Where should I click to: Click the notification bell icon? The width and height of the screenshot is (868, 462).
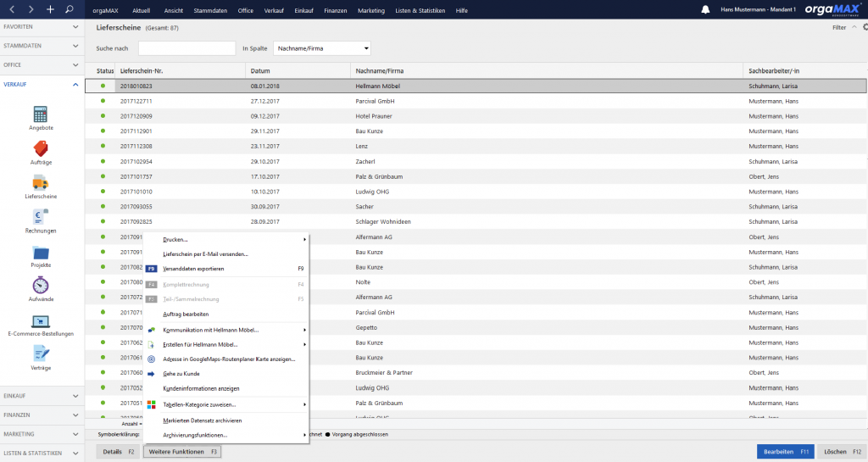(705, 10)
